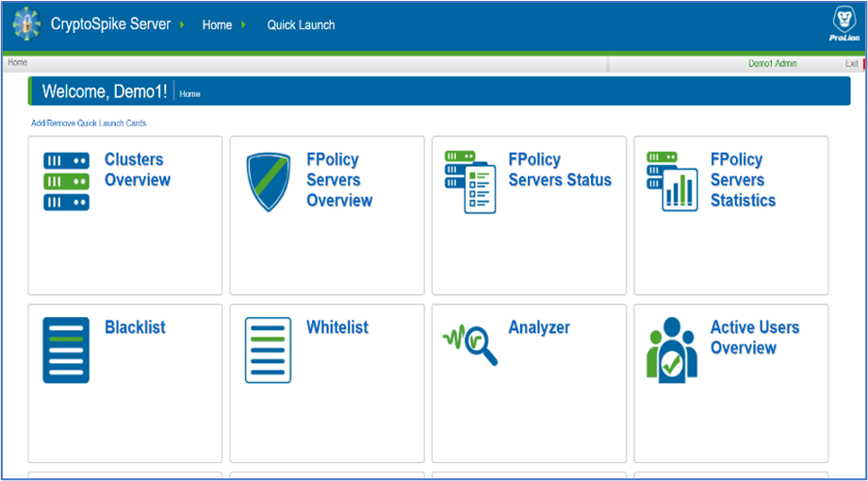Click the Active Users Overview people icon

coord(672,350)
